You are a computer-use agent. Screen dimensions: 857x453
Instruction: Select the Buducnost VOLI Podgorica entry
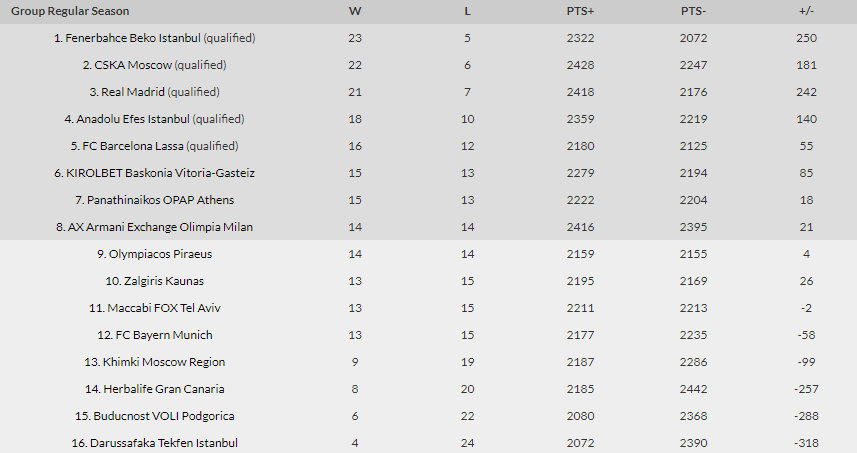(x=163, y=416)
